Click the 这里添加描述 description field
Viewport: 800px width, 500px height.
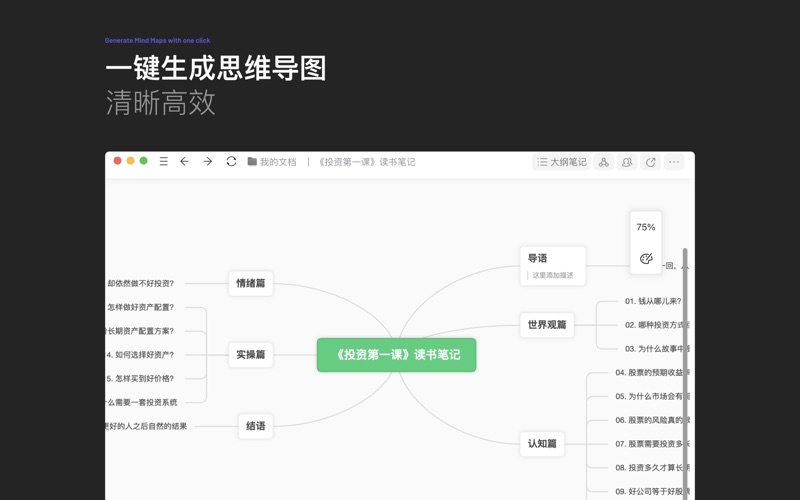tap(553, 275)
